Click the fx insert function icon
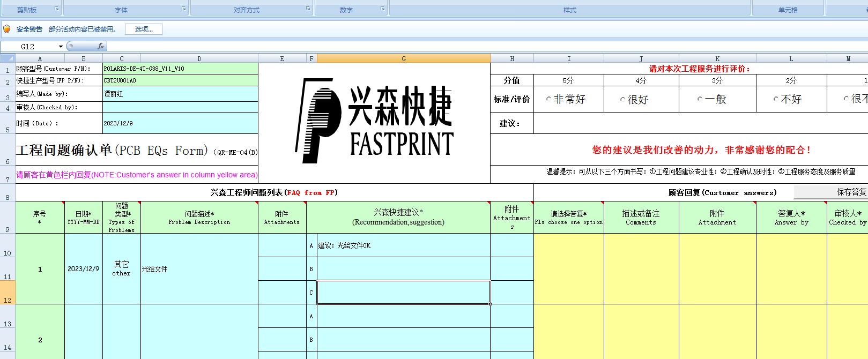The width and height of the screenshot is (868, 359). [x=101, y=47]
